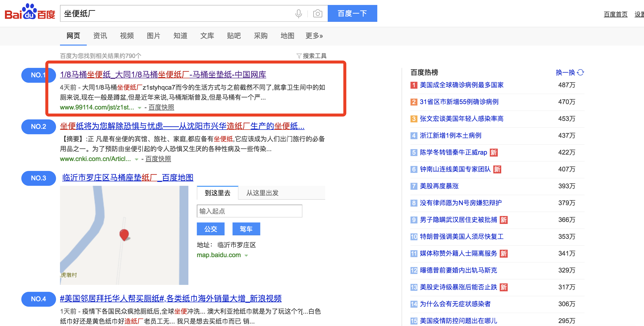
Task: Open the hot topic 美股再度暴涨
Action: point(439,186)
